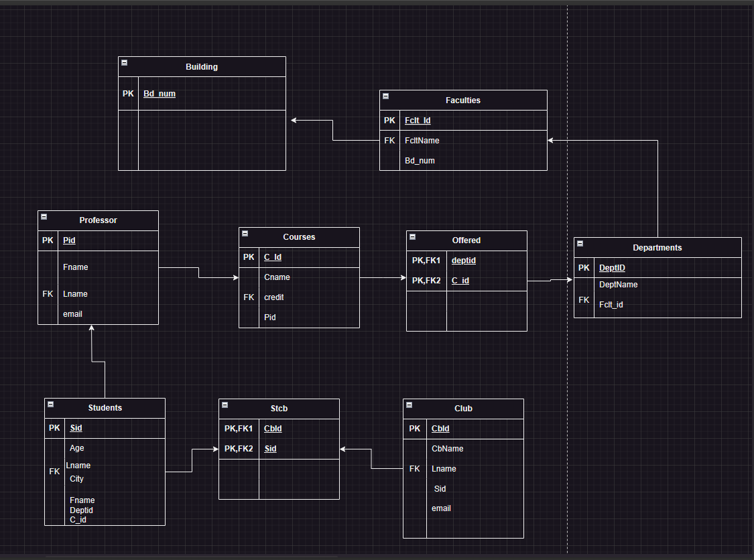Select the Sid primary key in Students
Image resolution: width=754 pixels, height=560 pixels.
tap(76, 427)
